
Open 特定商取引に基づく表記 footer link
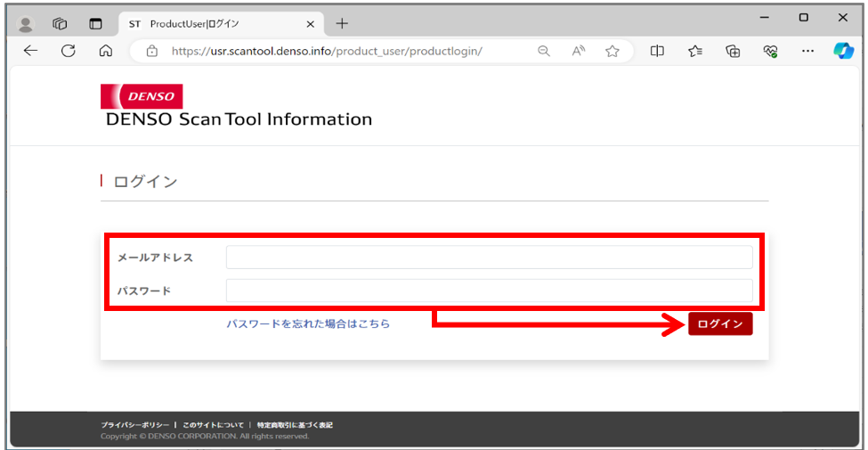(x=295, y=425)
